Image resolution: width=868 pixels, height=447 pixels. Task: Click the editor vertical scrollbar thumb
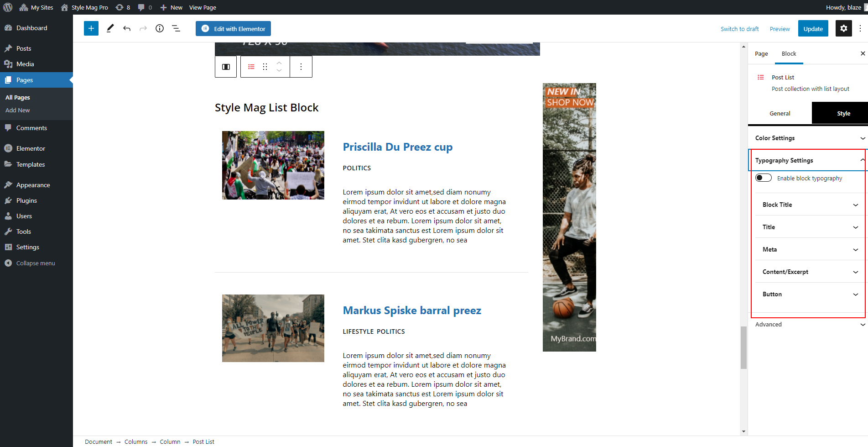tap(743, 348)
